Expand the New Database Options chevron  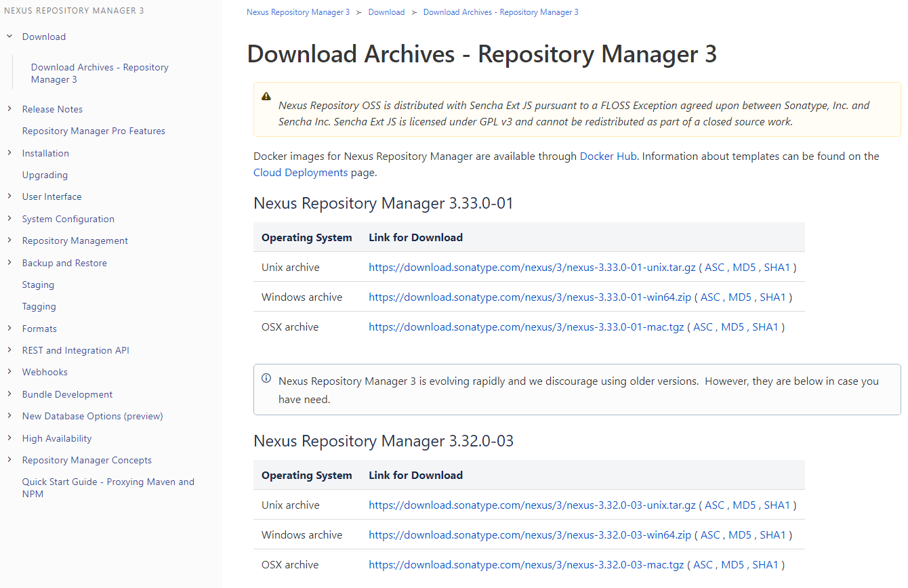9,415
